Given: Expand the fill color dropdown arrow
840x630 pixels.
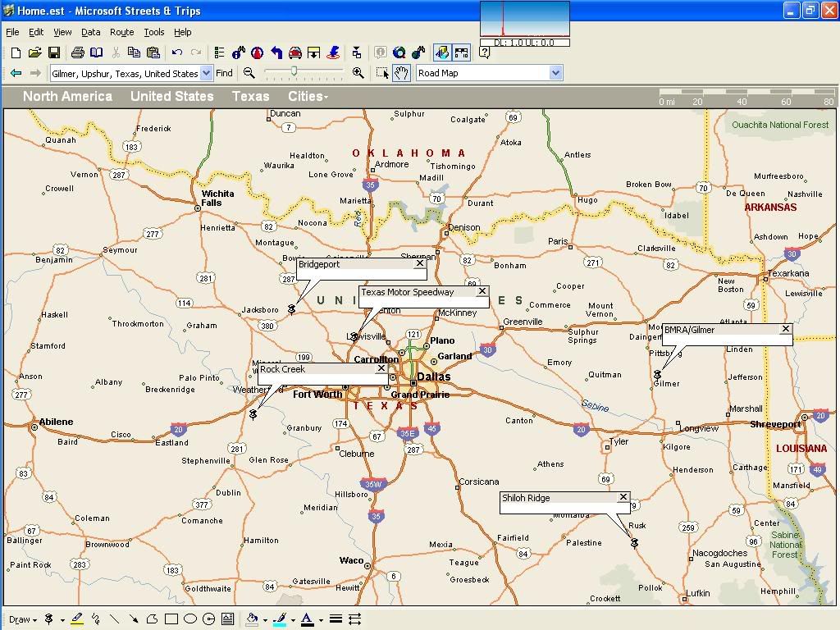Looking at the screenshot, I should (265, 620).
